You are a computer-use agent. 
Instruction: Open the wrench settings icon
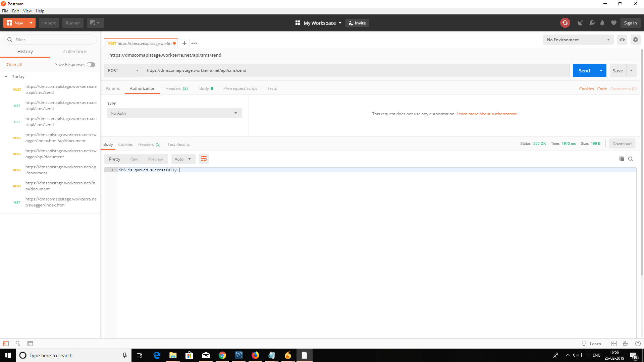592,23
